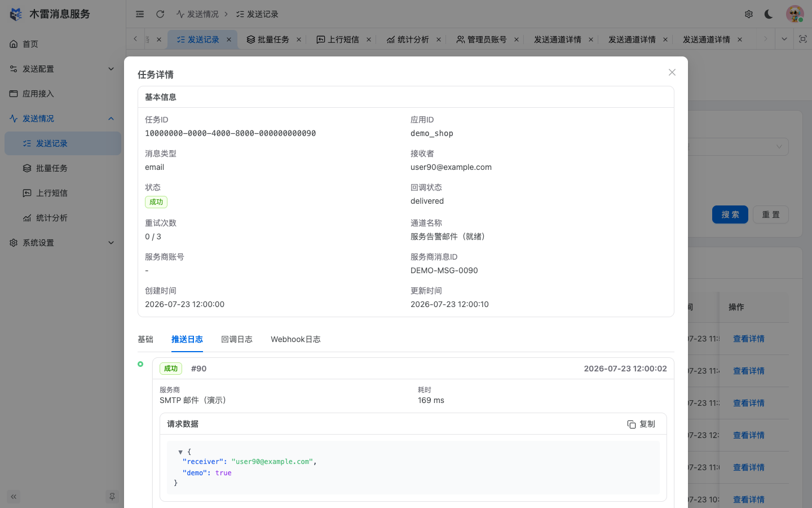This screenshot has width=812, height=508.
Task: Expand 系统设置 sidebar menu
Action: (63, 243)
